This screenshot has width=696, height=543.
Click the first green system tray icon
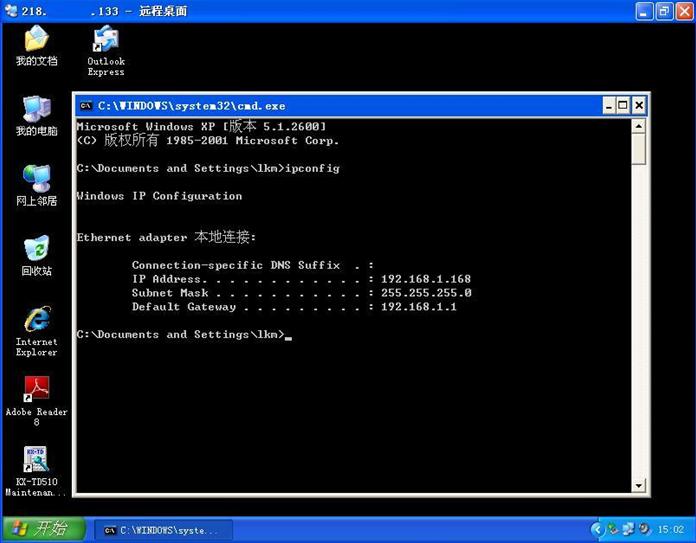(613, 529)
